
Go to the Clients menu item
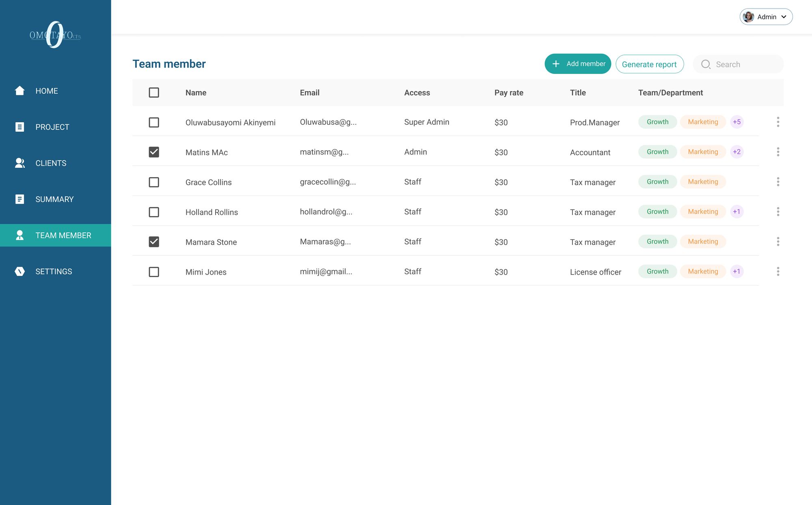[51, 163]
